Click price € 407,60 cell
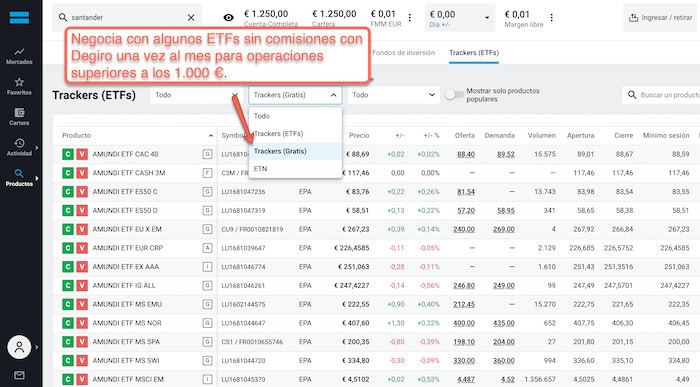Image resolution: width=700 pixels, height=387 pixels. pyautogui.click(x=355, y=323)
